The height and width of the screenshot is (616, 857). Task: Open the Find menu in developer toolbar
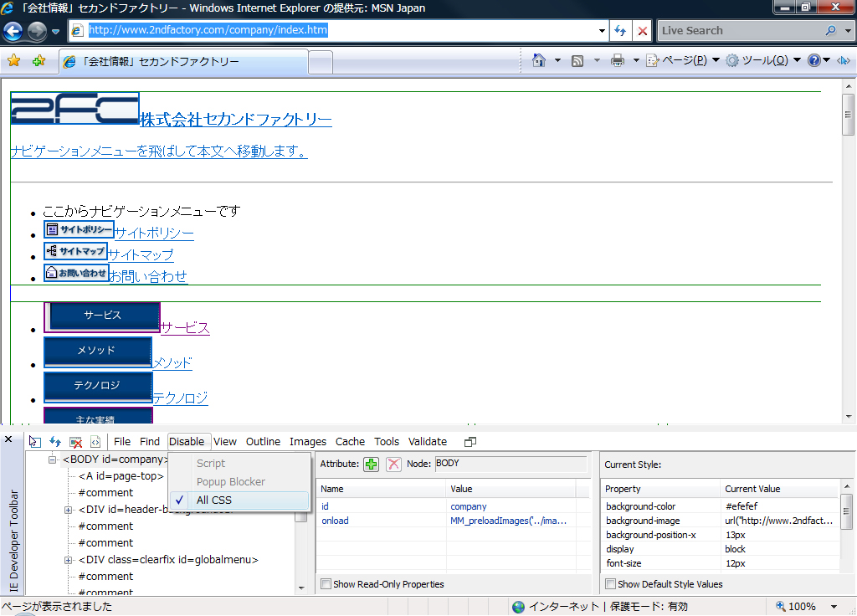coord(150,442)
